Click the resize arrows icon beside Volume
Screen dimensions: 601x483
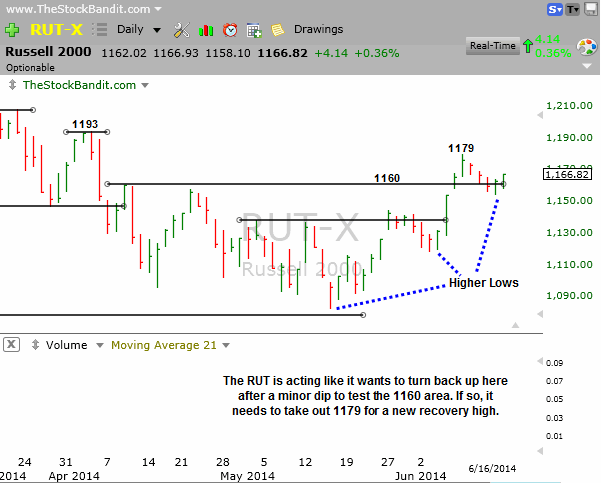pyautogui.click(x=35, y=344)
